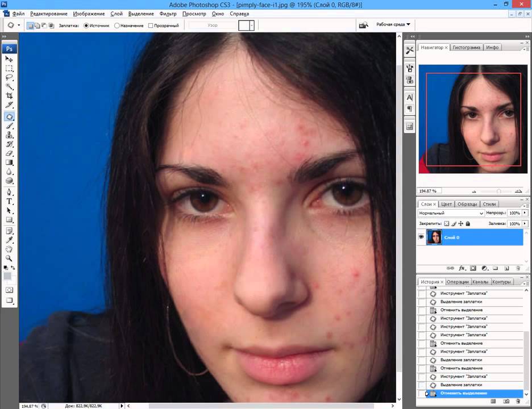The height and width of the screenshot is (409, 532).
Task: Click the Add layer style fx icon
Action: (x=462, y=268)
